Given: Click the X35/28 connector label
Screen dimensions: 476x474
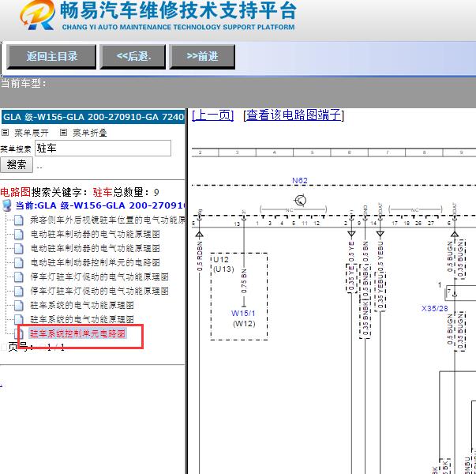Looking at the screenshot, I should coord(435,309).
